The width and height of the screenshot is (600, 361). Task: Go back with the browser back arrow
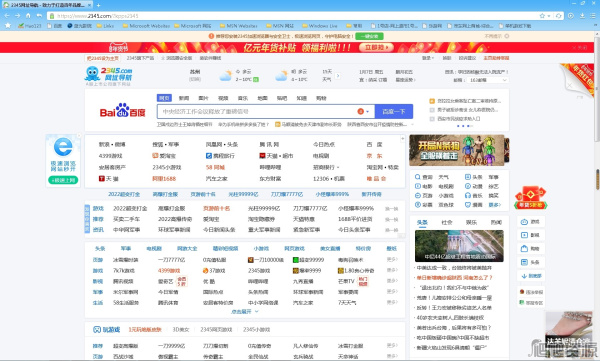pyautogui.click(x=7, y=16)
